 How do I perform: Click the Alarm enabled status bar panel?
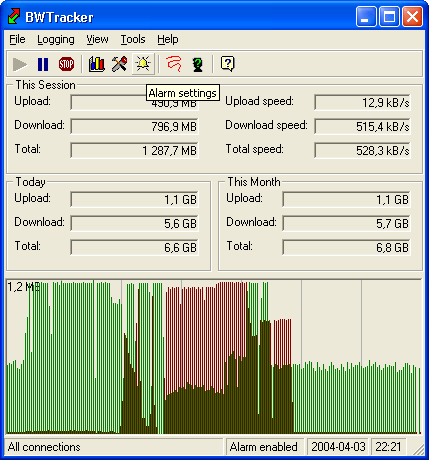[265, 447]
